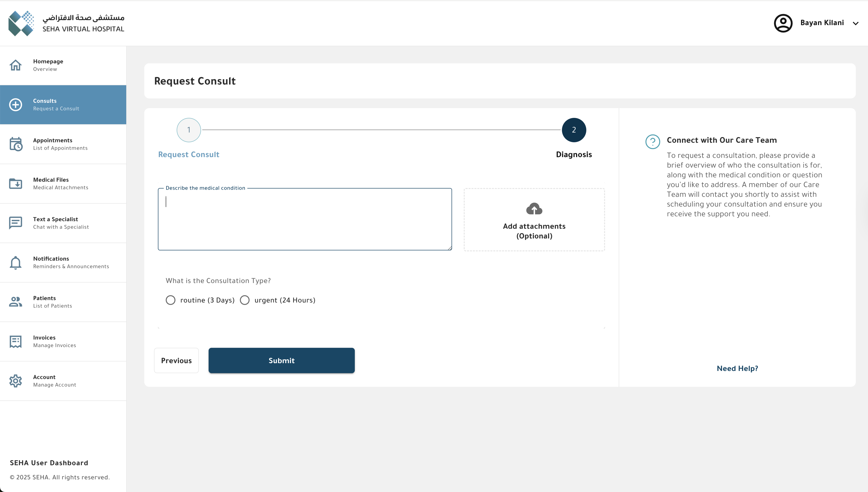Expand the Bayan Kilani user dropdown arrow
The height and width of the screenshot is (492, 868).
pyautogui.click(x=856, y=23)
